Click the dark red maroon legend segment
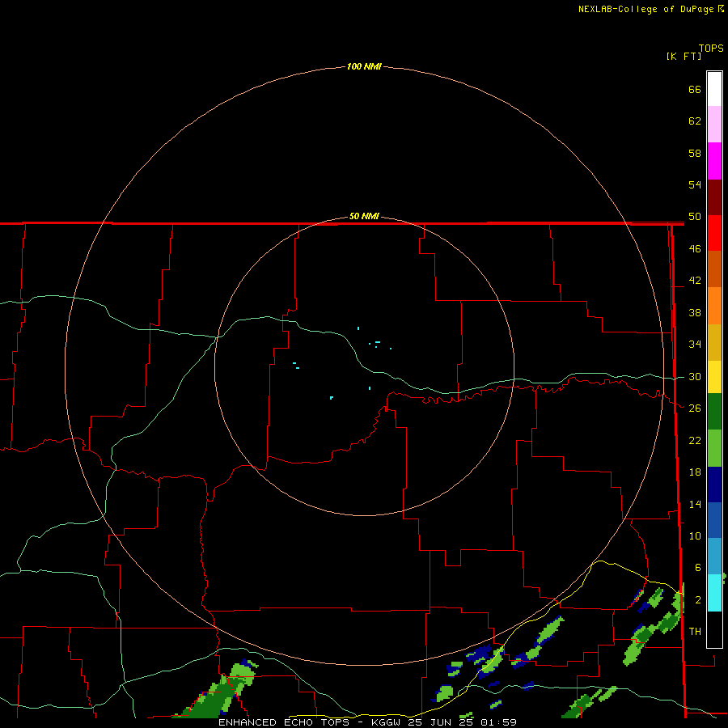 click(714, 197)
